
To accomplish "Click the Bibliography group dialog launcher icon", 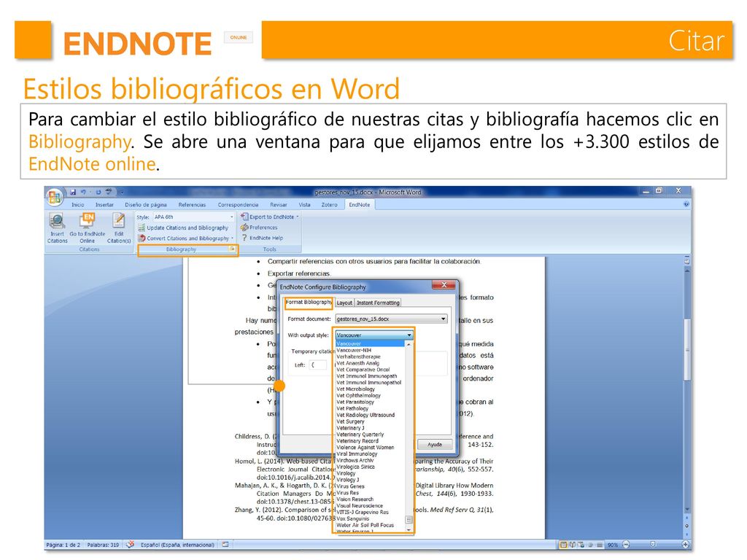I will (232, 249).
